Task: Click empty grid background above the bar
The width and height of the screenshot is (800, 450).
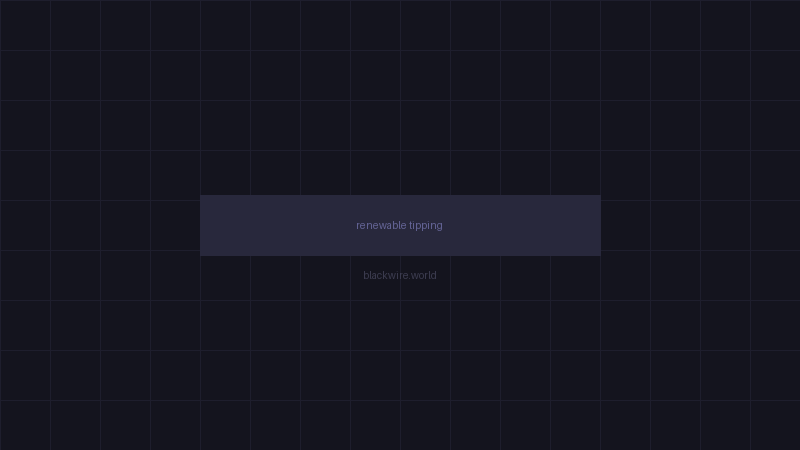Action: coord(400,100)
